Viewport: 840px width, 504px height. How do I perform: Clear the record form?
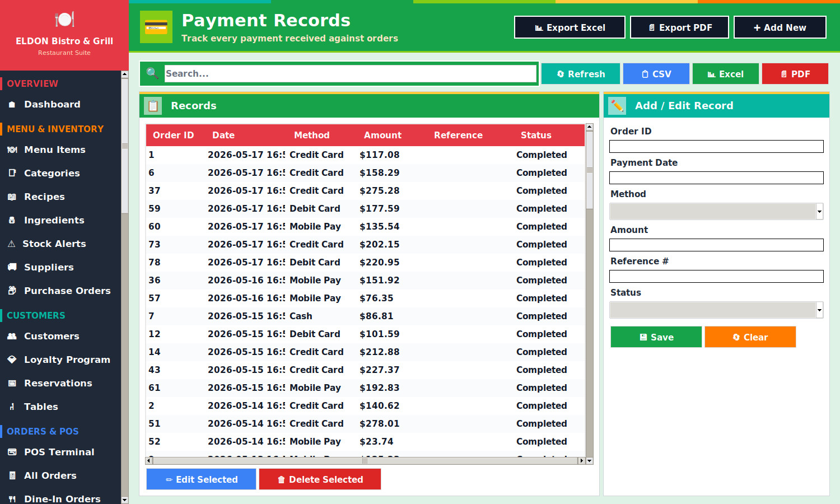point(750,337)
